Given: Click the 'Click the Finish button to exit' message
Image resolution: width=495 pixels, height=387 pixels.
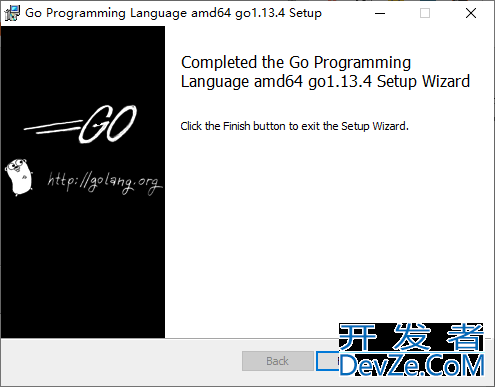Looking at the screenshot, I should click(294, 126).
